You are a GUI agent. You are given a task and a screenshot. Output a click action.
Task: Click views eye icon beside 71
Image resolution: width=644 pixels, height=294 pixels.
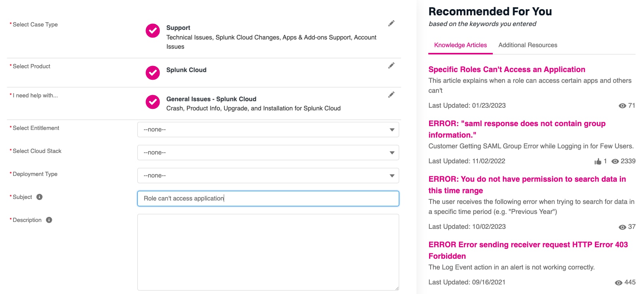623,106
